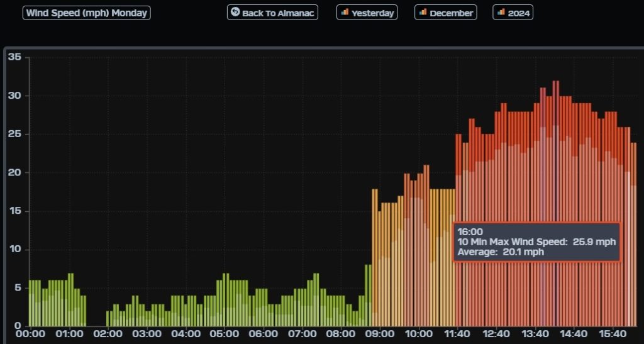Click the bar chart icon beside December
This screenshot has height=344, width=644.
click(x=423, y=12)
